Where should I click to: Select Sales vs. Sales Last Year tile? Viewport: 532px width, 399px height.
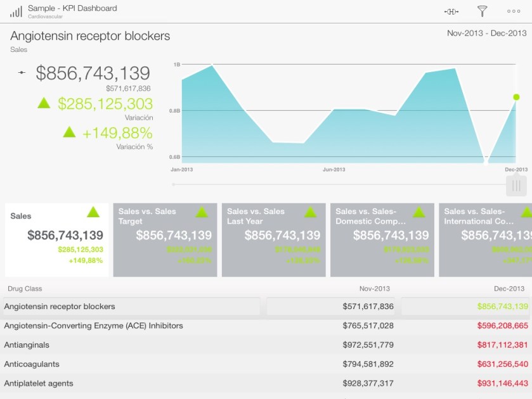pos(273,239)
